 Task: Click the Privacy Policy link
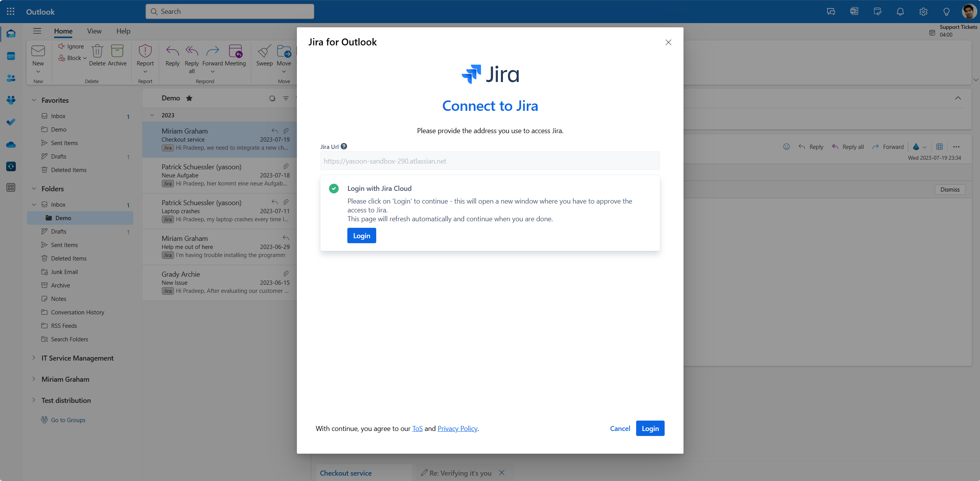pyautogui.click(x=457, y=428)
